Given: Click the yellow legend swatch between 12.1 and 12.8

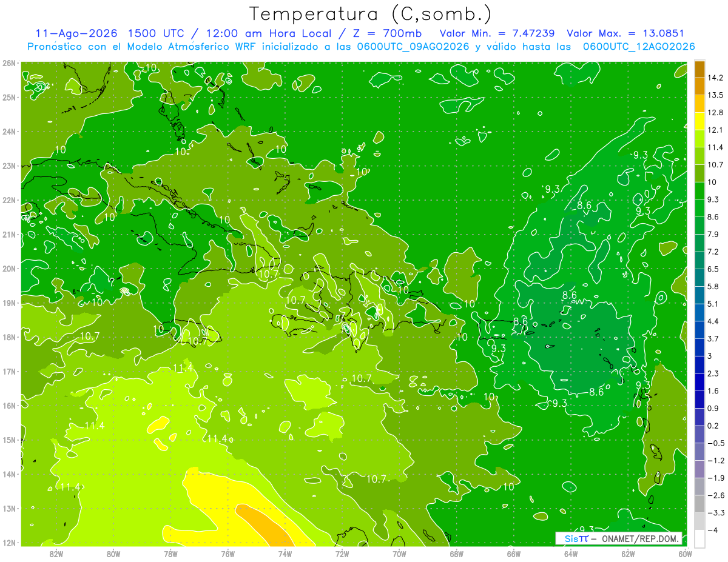Looking at the screenshot, I should [x=699, y=121].
